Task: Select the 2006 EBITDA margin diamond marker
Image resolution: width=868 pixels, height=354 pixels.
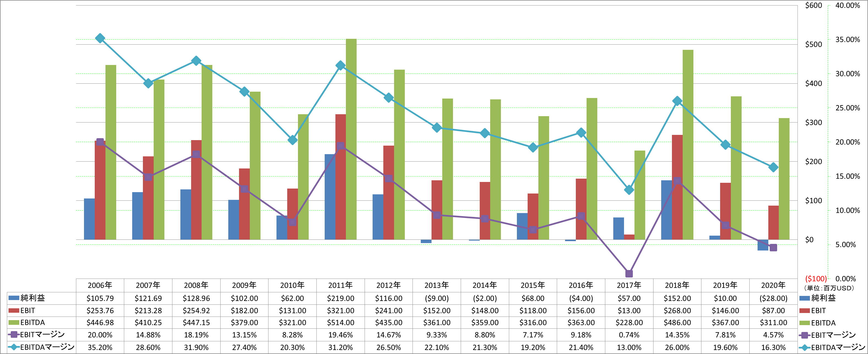Action: (x=100, y=38)
